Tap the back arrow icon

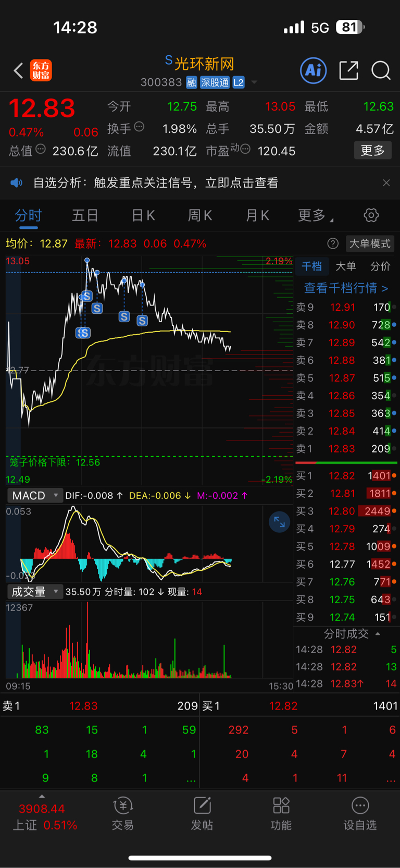click(x=18, y=70)
